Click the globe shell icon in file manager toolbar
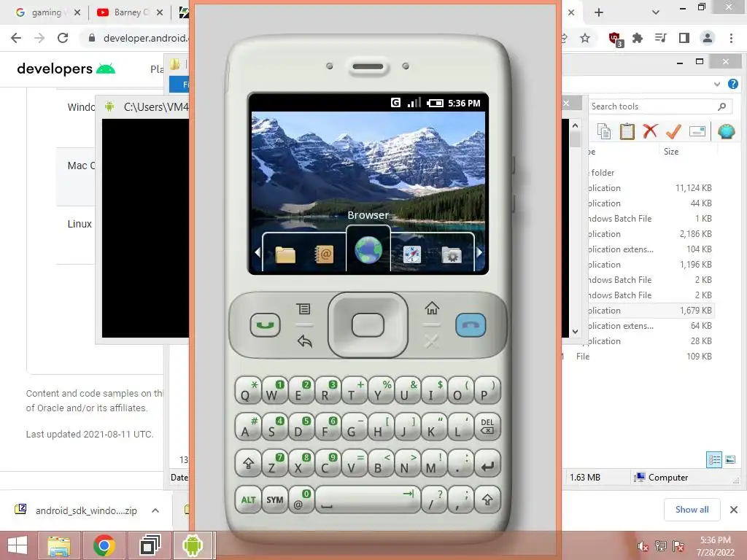This screenshot has height=560, width=747. tap(726, 131)
